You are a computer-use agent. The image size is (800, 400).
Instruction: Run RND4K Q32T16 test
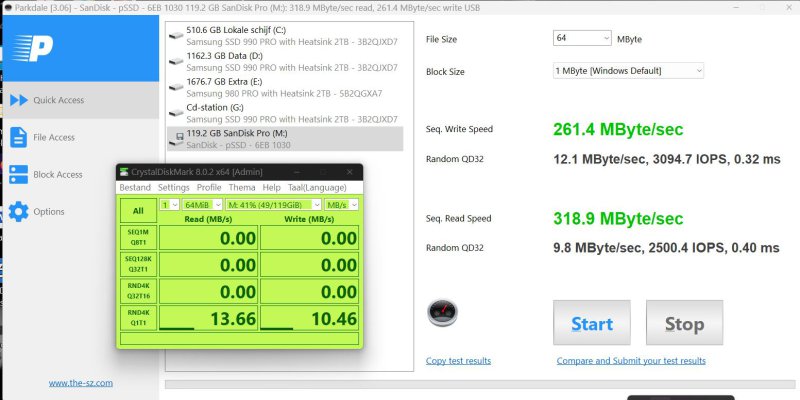[x=138, y=291]
